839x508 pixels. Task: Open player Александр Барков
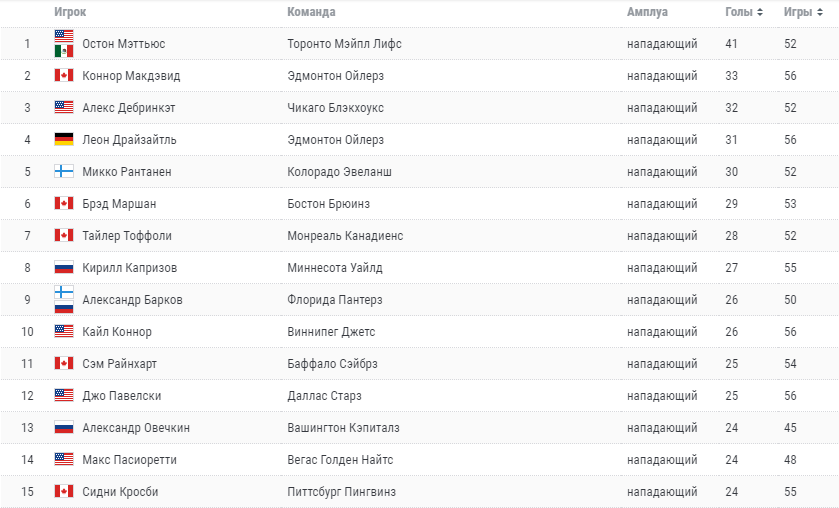[132, 300]
